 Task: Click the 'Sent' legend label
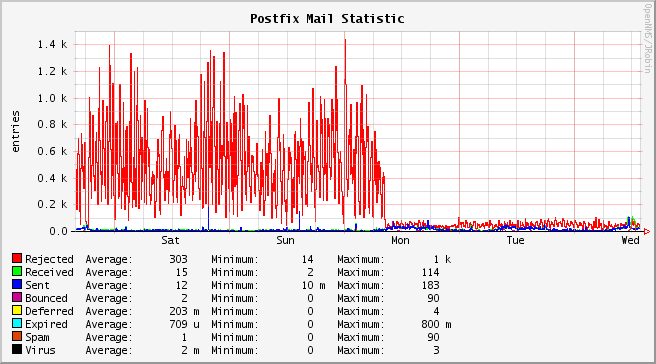click(x=37, y=285)
